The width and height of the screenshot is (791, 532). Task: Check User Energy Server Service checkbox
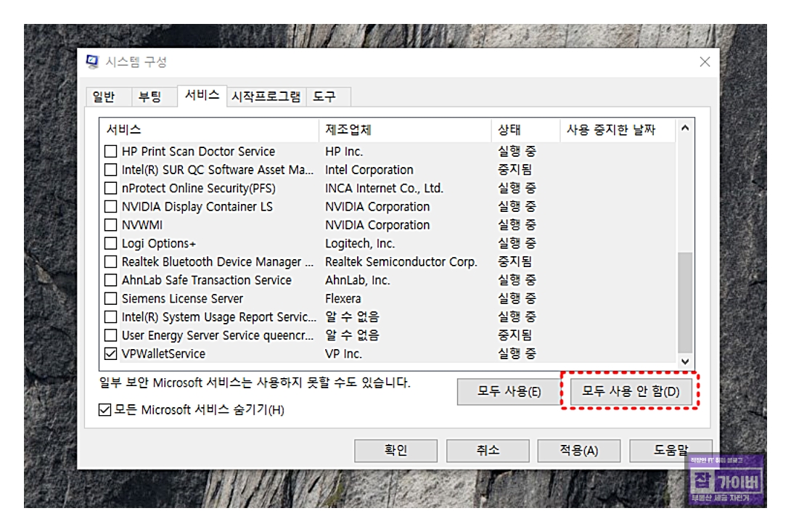[110, 335]
